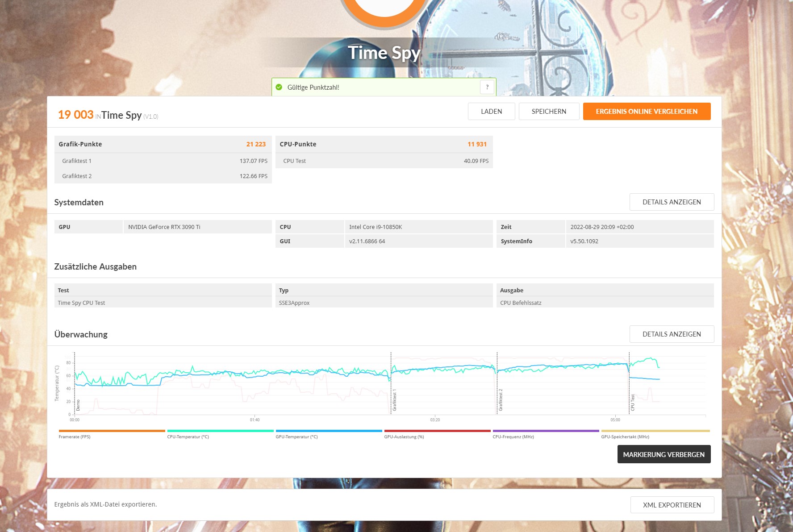Viewport: 793px width, 532px height.
Task: Click timestamp 2022-08-29 20:09 +02:00
Action: [602, 227]
